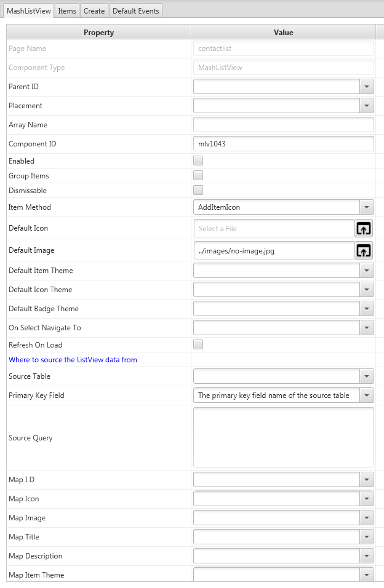The width and height of the screenshot is (384, 588).
Task: Open the Create tab
Action: click(x=94, y=10)
